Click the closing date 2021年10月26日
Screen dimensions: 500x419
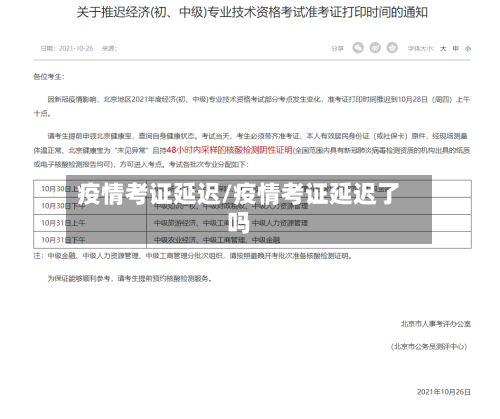point(444,392)
